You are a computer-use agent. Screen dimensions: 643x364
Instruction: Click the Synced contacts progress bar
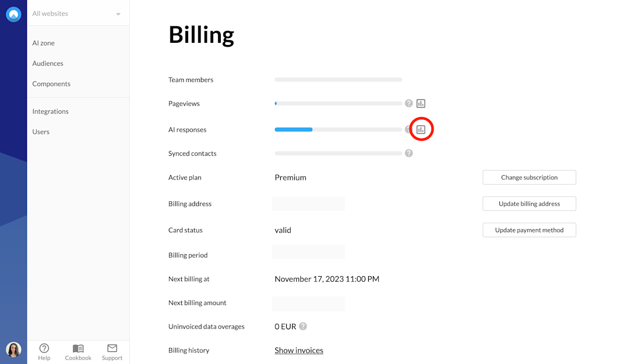click(338, 153)
